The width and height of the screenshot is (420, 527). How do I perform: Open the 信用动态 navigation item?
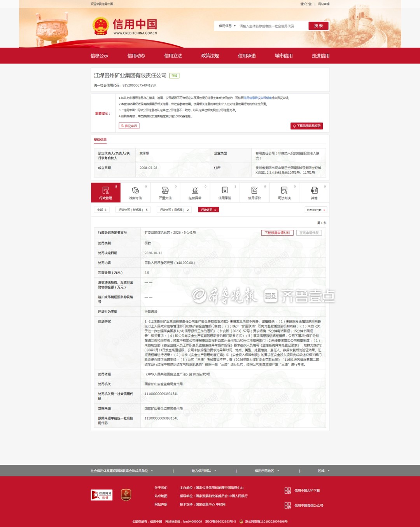click(x=136, y=56)
